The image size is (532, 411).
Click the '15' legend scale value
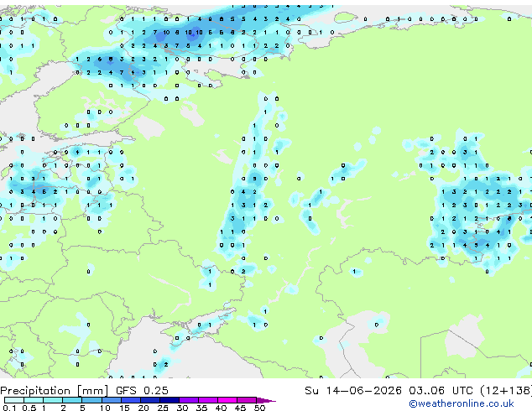pyautogui.click(x=124, y=408)
